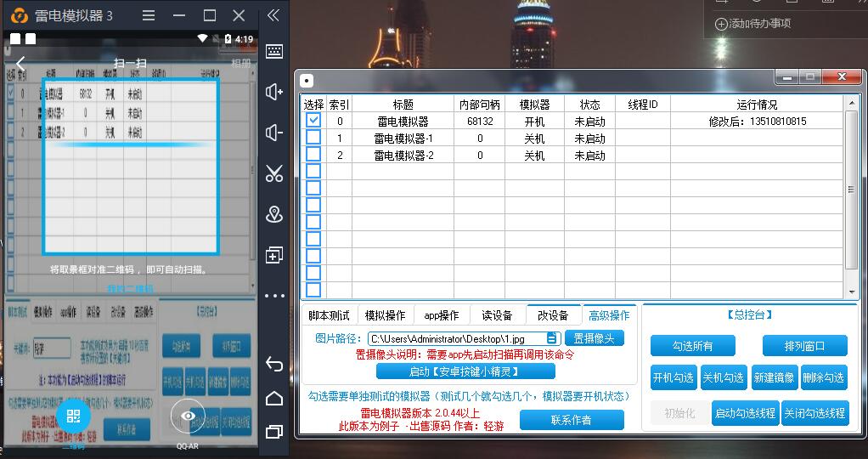Switch to the 模拟操作 tab
The image size is (868, 459).
pyautogui.click(x=386, y=315)
